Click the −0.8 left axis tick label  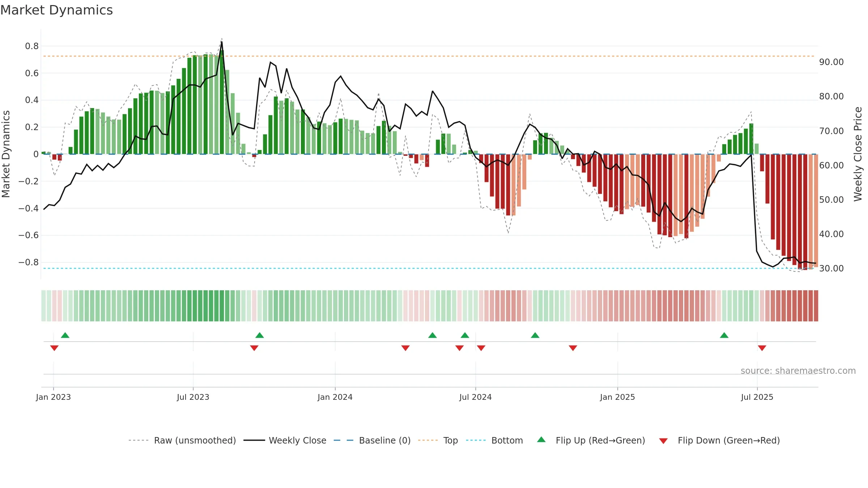click(x=29, y=262)
